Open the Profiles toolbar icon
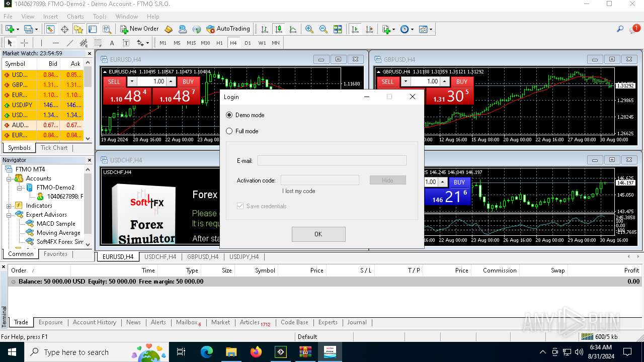 29,29
